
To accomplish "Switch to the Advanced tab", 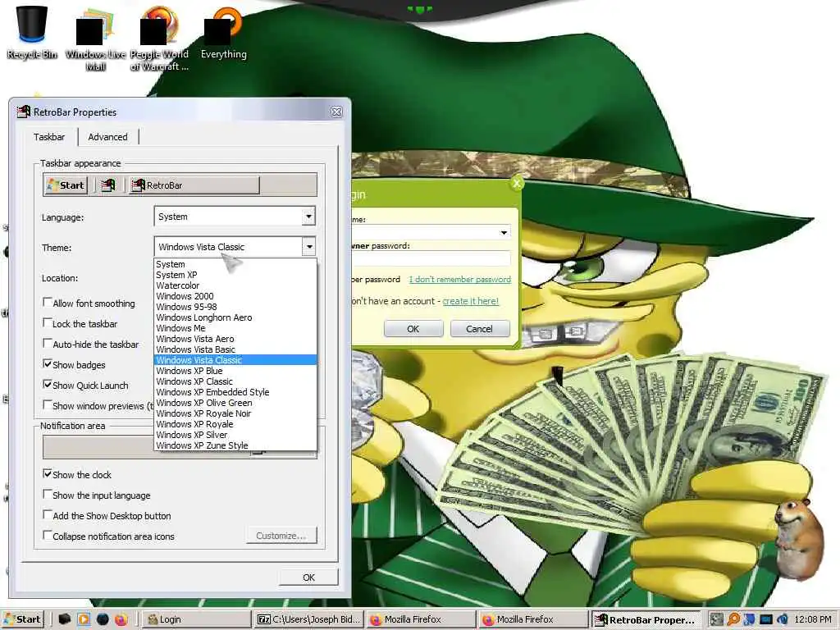I will (x=107, y=137).
